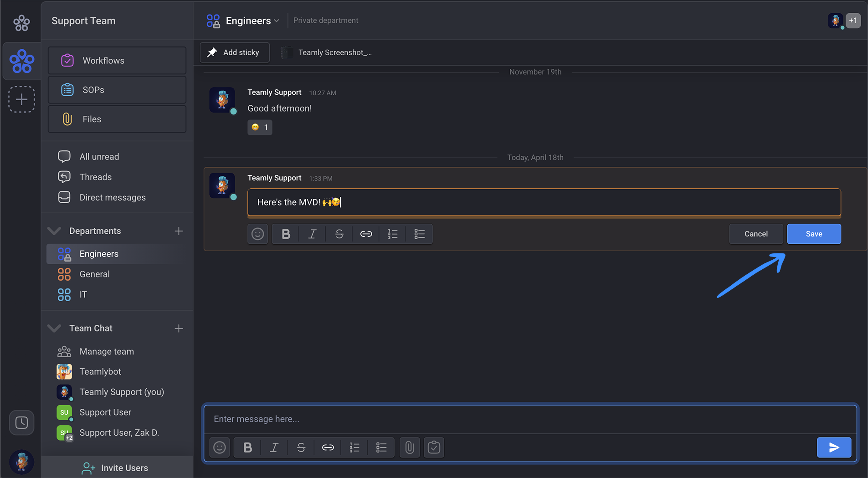Cancel the message edit
This screenshot has height=478, width=868.
point(756,234)
